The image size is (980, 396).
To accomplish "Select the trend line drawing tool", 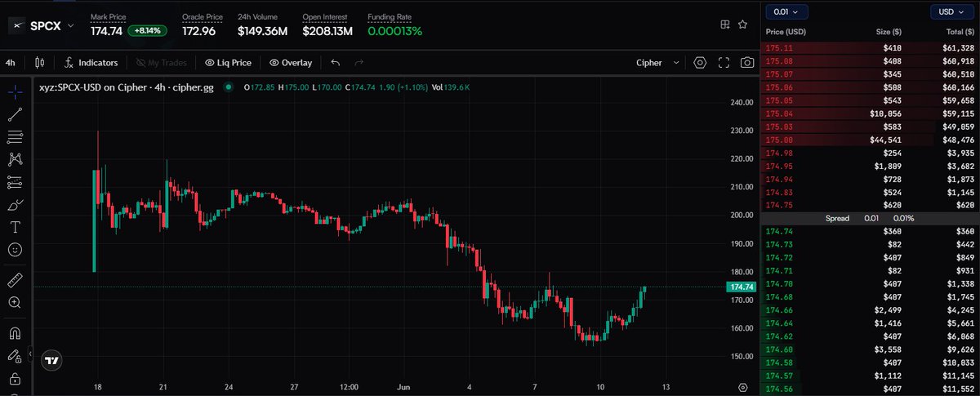I will 15,114.
